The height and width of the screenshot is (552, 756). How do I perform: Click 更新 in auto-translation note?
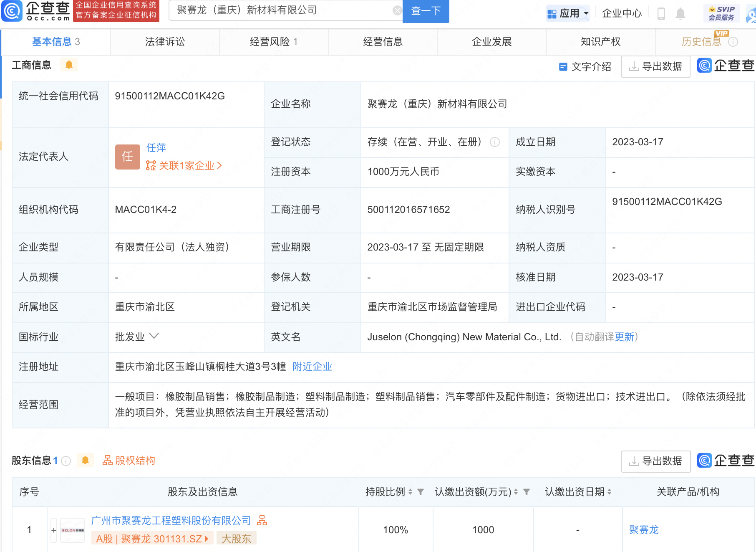[624, 337]
